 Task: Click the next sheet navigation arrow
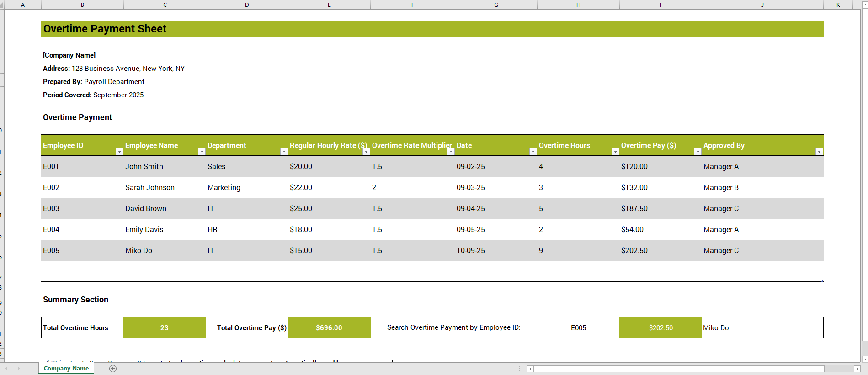coord(19,369)
